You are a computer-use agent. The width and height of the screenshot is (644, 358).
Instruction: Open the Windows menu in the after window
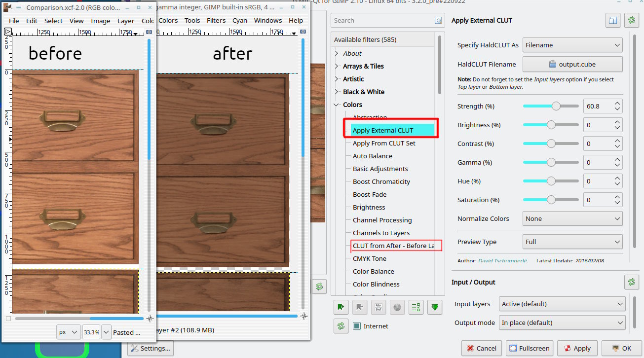point(268,20)
